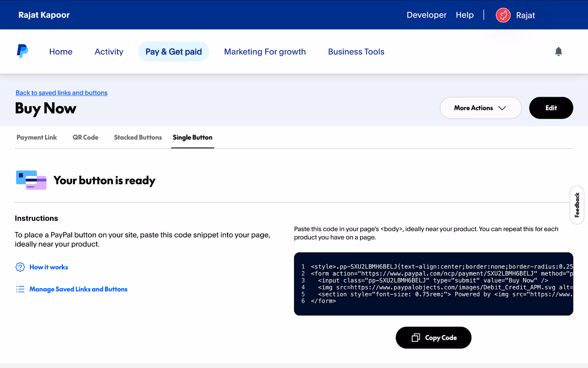
Task: Open the Activity menu
Action: (x=109, y=52)
